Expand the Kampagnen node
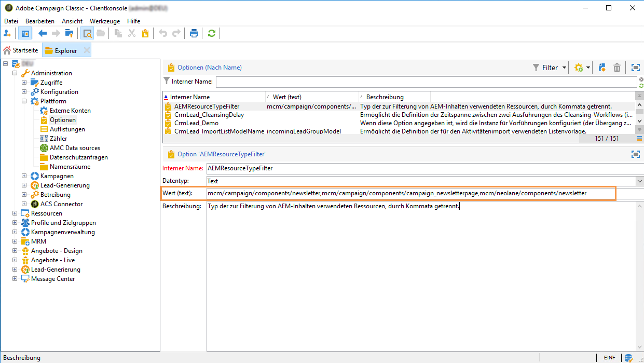The image size is (644, 363). tap(24, 176)
